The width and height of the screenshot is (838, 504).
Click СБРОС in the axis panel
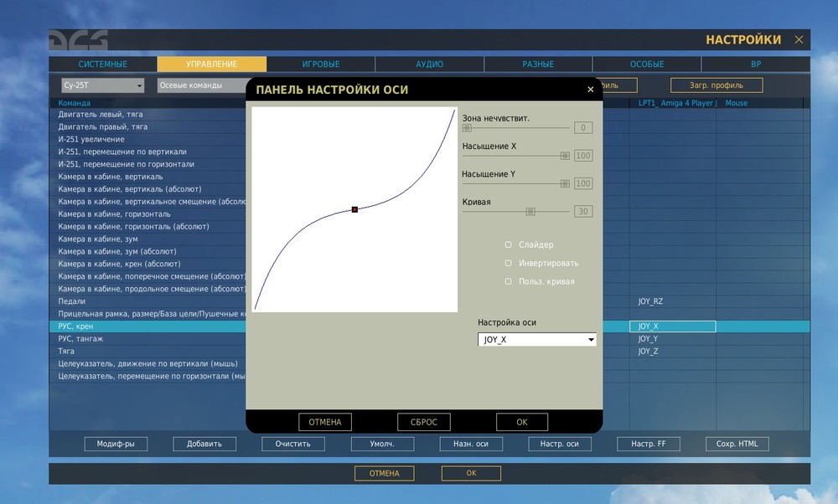click(424, 422)
